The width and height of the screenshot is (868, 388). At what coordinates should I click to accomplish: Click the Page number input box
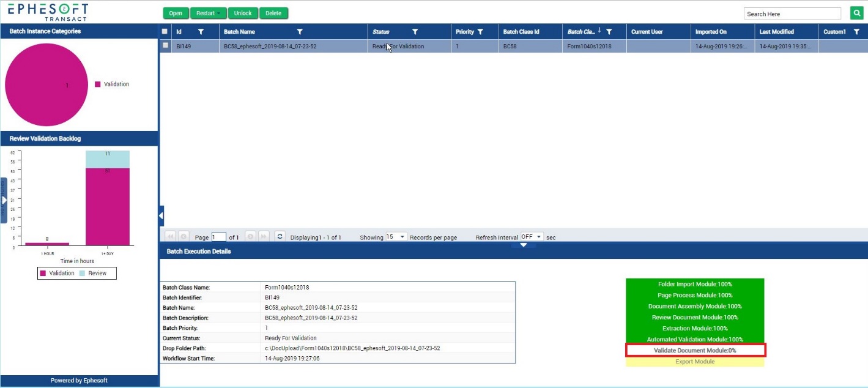coord(218,237)
